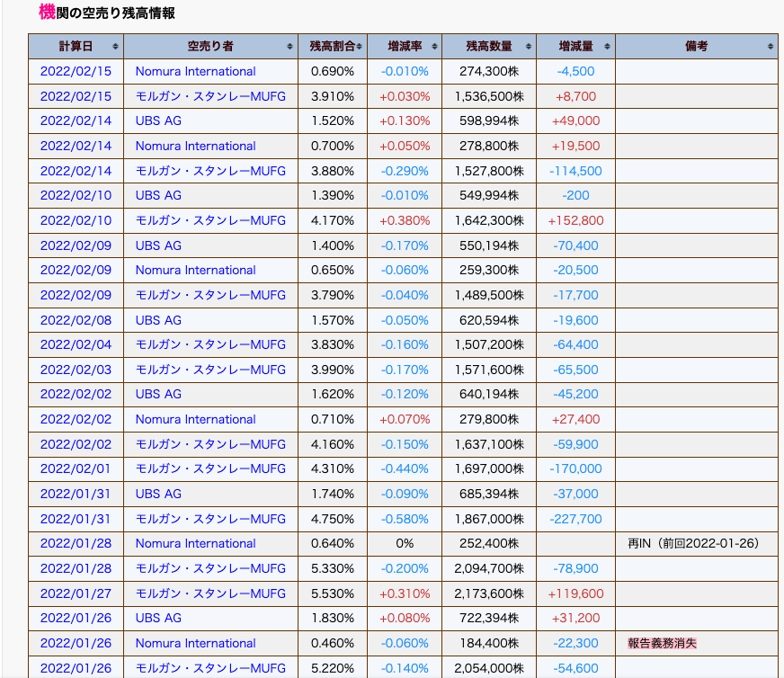Viewport: 784px width, 678px height.
Task: Open 2022/02/04 date link
Action: (76, 344)
